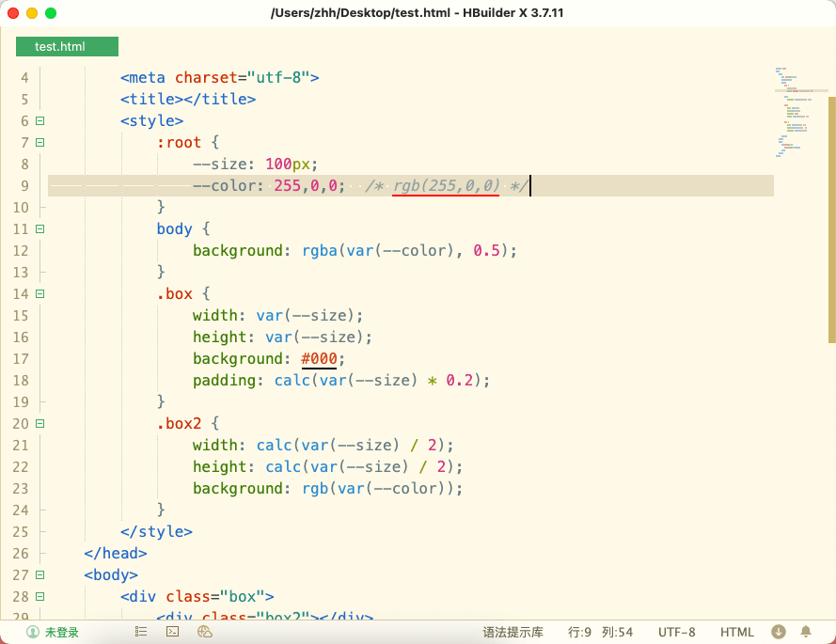Viewport: 836px width, 644px height.
Task: Collapse the :root rule fold marker
Action: coord(39,142)
